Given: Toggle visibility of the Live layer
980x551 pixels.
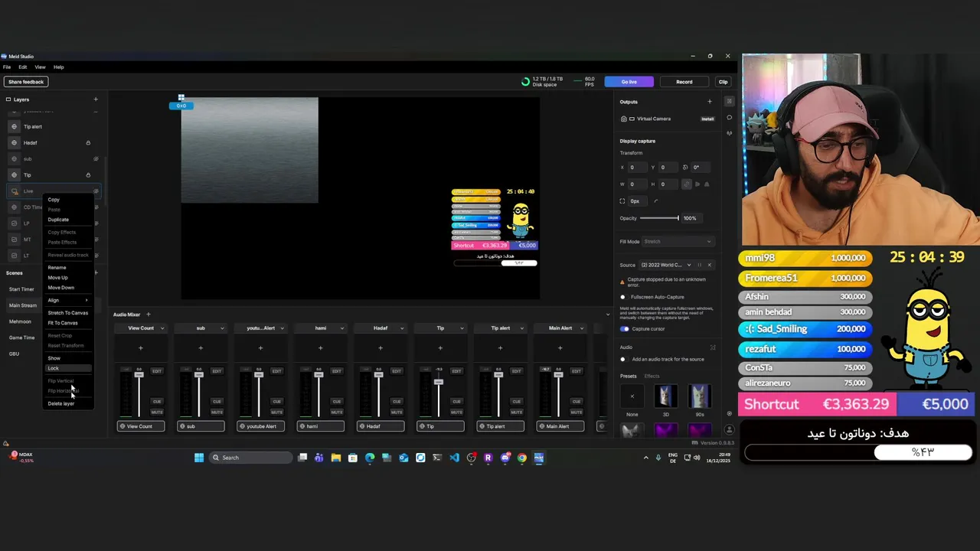Looking at the screenshot, I should (x=96, y=191).
